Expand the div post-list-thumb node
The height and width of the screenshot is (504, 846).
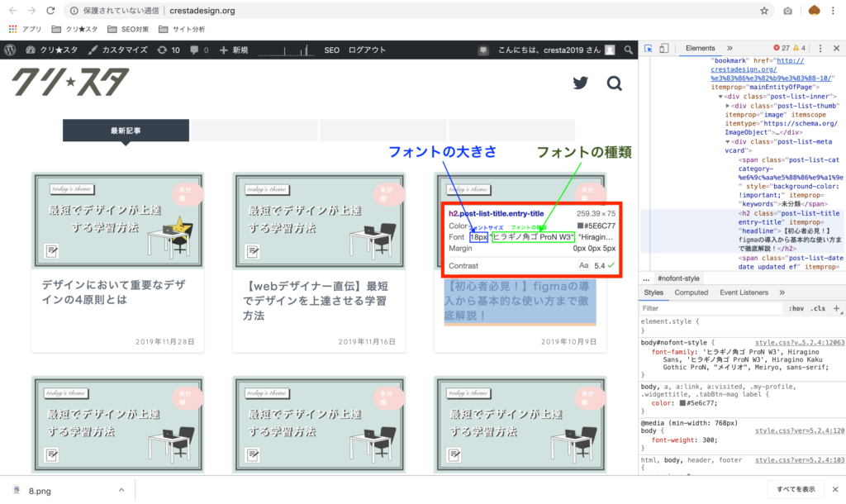click(727, 106)
